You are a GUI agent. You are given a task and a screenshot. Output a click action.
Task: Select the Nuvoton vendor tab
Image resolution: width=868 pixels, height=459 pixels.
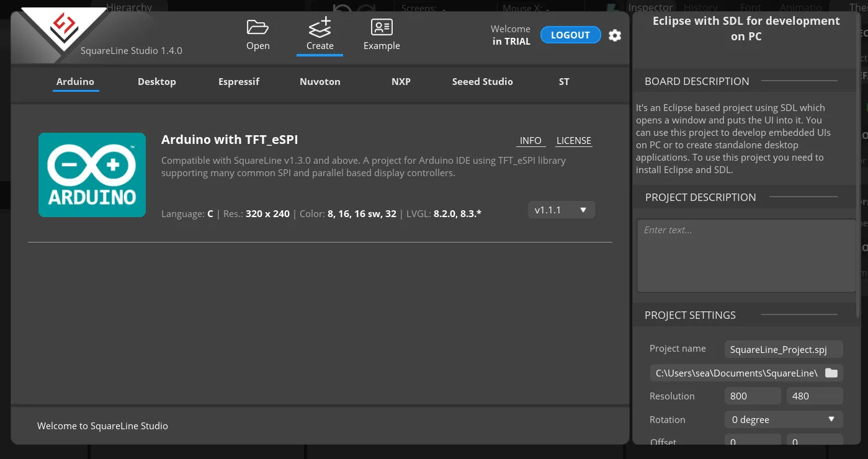(x=320, y=82)
